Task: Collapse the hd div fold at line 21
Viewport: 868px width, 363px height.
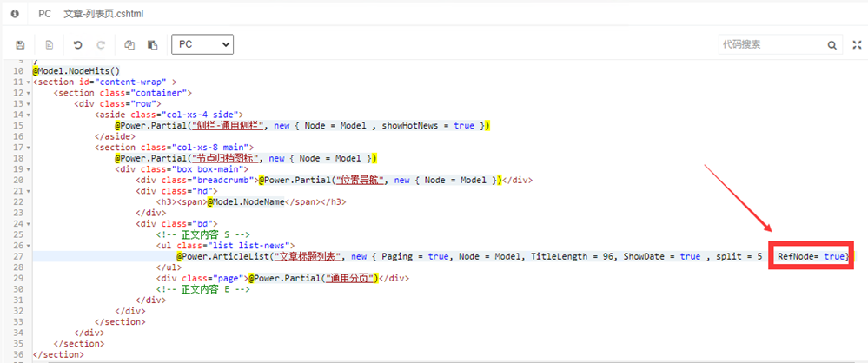Action: (x=28, y=191)
